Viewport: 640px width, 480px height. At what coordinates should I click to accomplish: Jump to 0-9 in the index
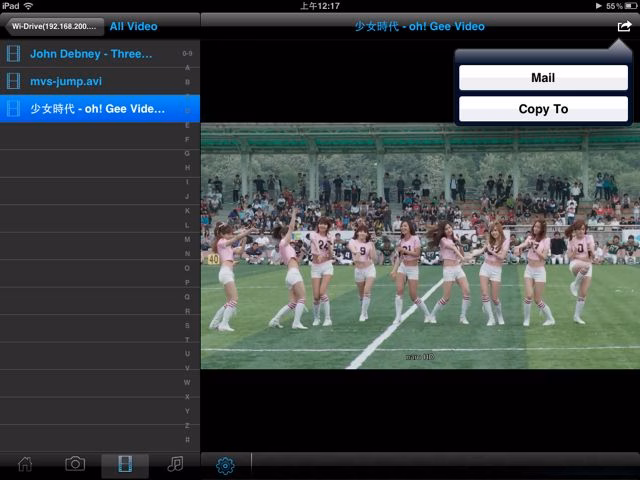(x=187, y=53)
